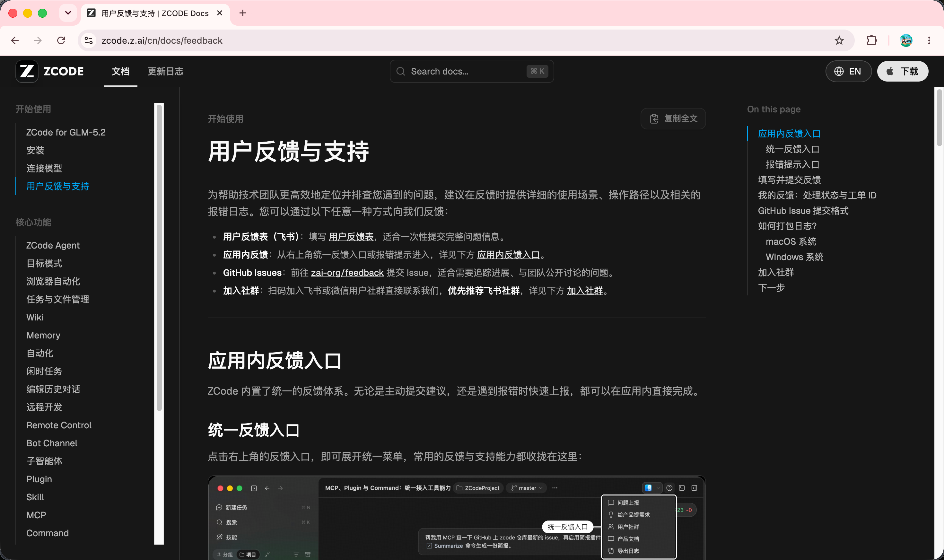
Task: Jump to 报错提示入口 in On this page
Action: [792, 164]
